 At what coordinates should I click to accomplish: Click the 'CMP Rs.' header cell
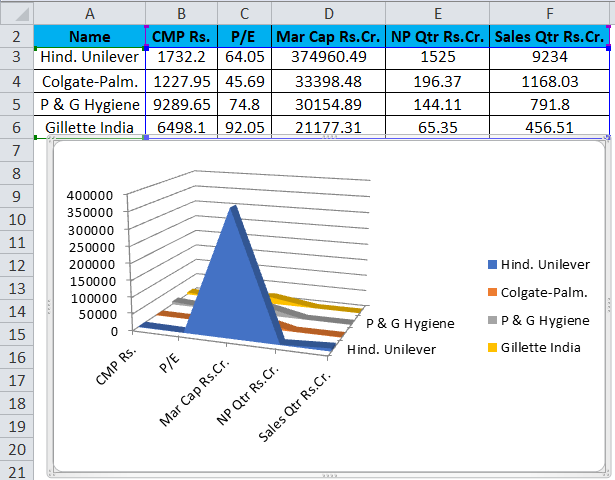coord(181,36)
